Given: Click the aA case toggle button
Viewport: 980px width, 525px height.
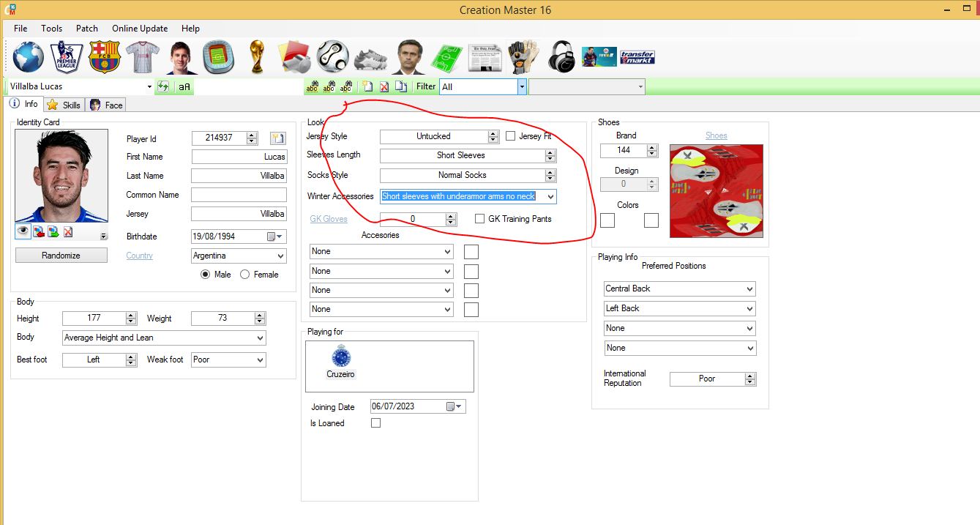Looking at the screenshot, I should pyautogui.click(x=184, y=86).
